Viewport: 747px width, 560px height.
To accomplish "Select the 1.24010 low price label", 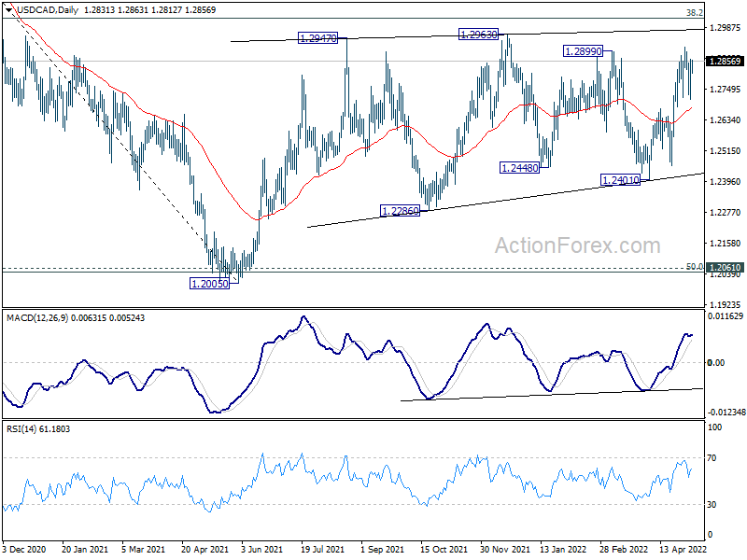I will [x=617, y=179].
